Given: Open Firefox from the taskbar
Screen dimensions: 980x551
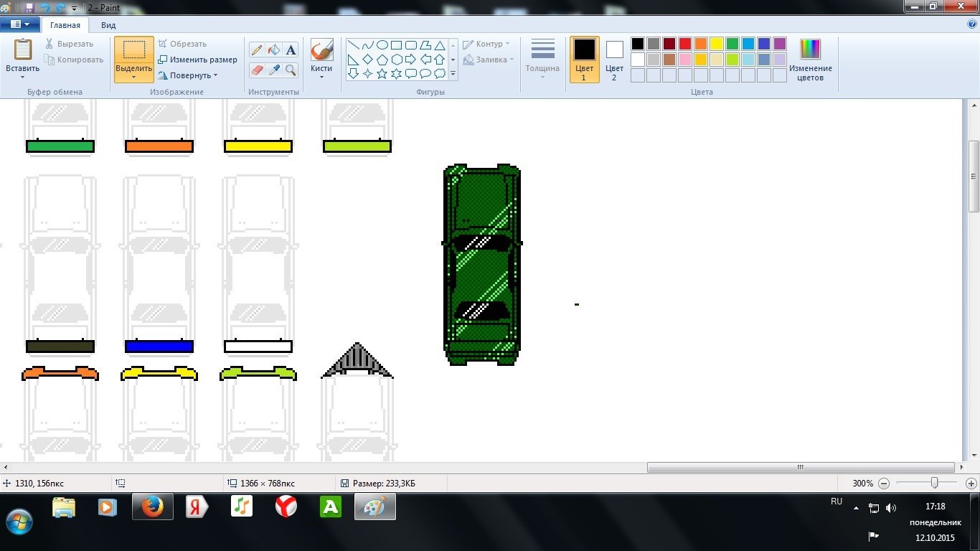Looking at the screenshot, I should 152,507.
